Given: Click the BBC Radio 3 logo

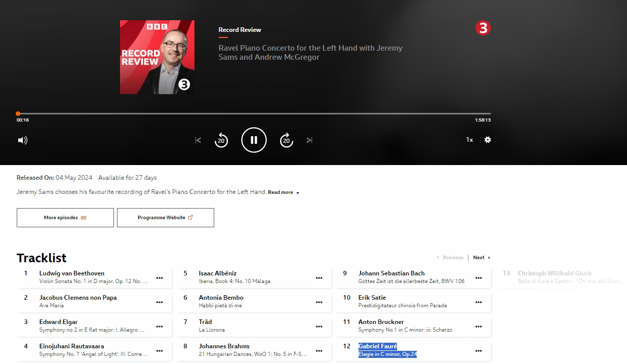Looking at the screenshot, I should click(483, 28).
